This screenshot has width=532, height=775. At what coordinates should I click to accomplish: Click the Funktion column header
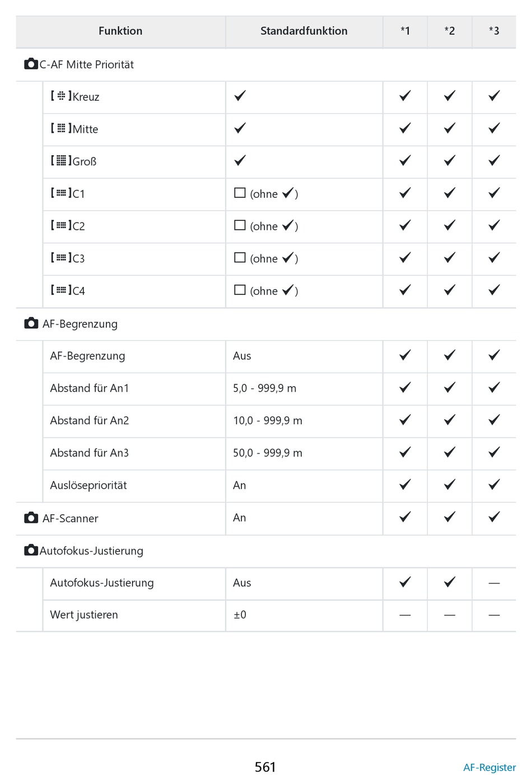tap(120, 31)
